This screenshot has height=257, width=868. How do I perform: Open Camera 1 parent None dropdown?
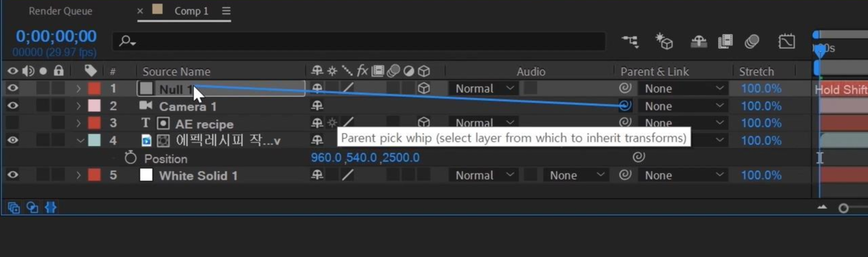click(x=683, y=106)
